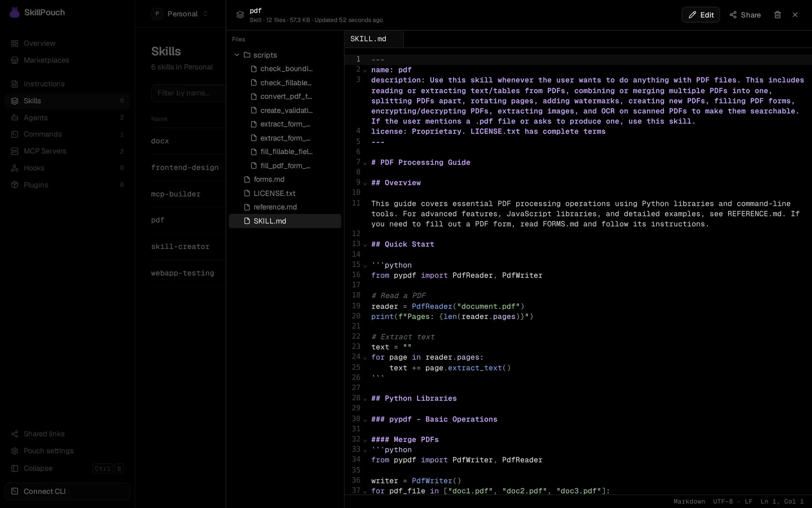Viewport: 812px width, 508px height.
Task: Fold the Quick Start section at line 13
Action: coord(365,245)
